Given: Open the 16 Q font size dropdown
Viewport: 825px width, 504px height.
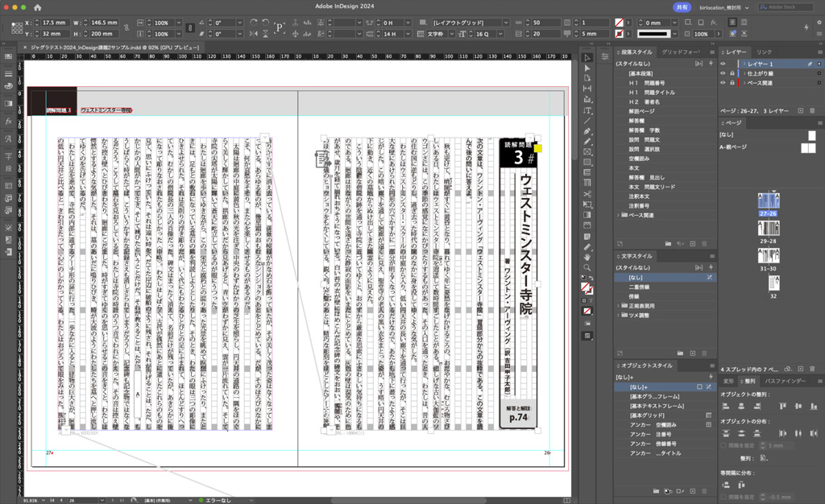Looking at the screenshot, I should pos(500,34).
